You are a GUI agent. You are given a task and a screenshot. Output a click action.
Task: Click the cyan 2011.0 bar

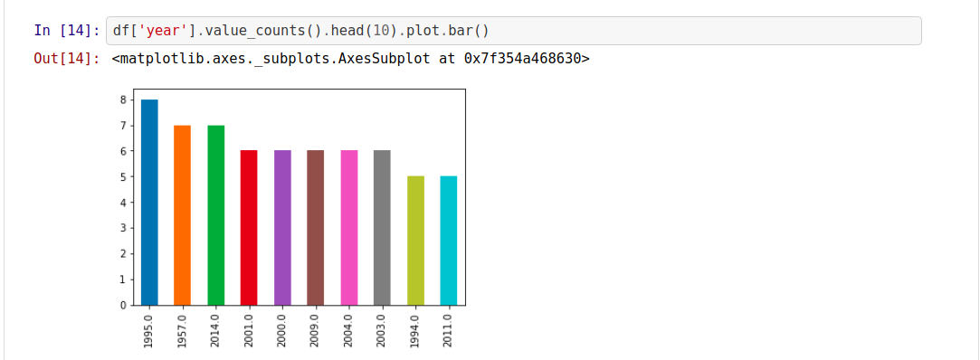pos(449,242)
